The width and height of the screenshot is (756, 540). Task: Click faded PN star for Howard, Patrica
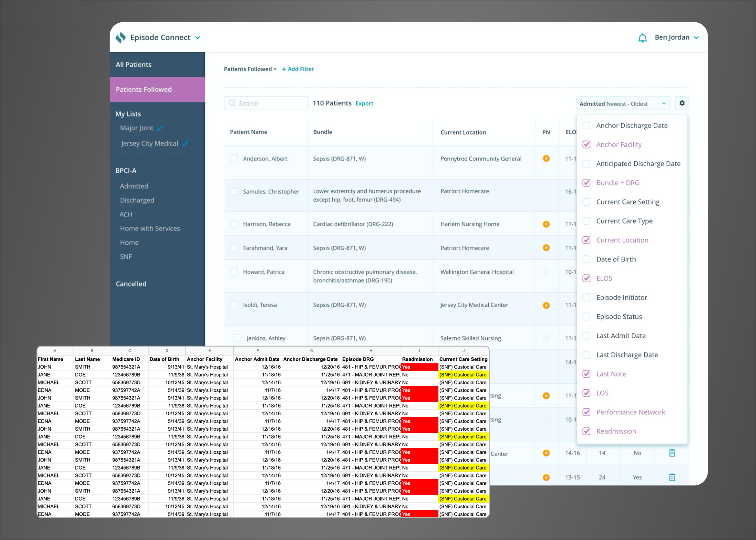(546, 272)
